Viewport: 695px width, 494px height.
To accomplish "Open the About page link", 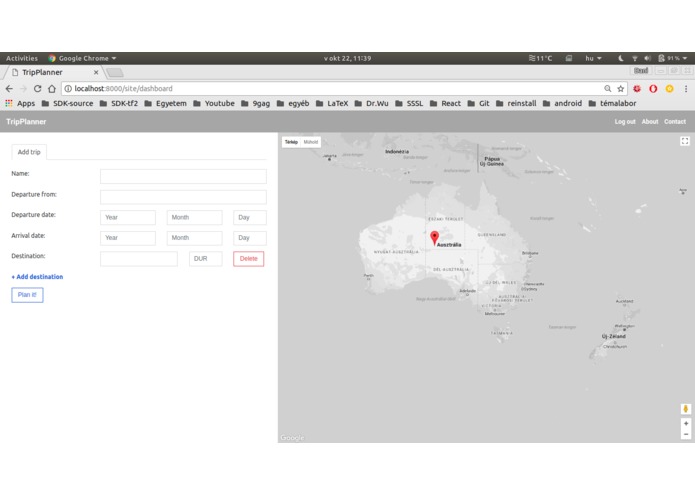I will tap(650, 121).
